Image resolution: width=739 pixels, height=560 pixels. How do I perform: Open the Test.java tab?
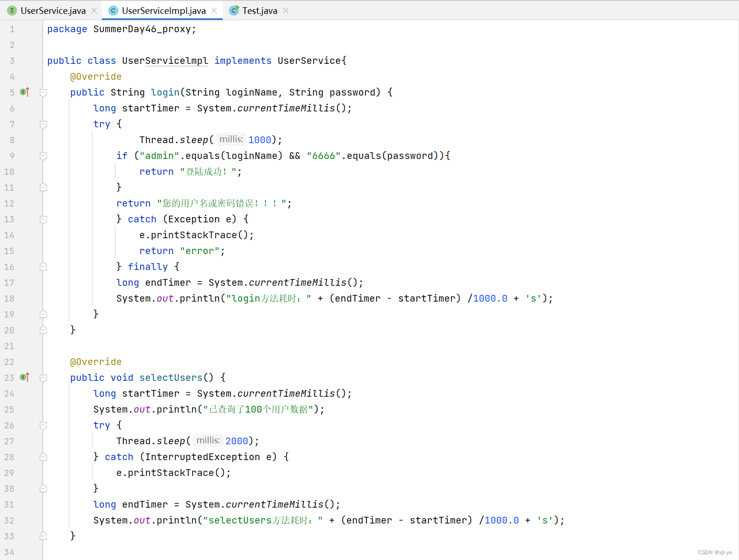(260, 11)
